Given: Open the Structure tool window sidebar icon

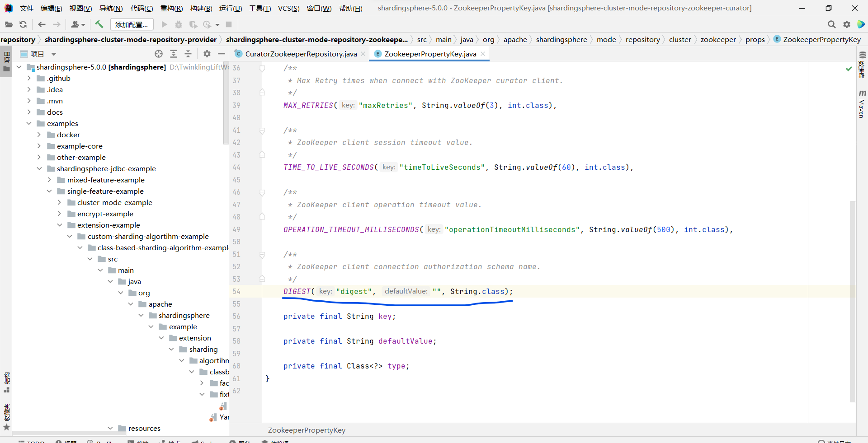Looking at the screenshot, I should [6, 382].
